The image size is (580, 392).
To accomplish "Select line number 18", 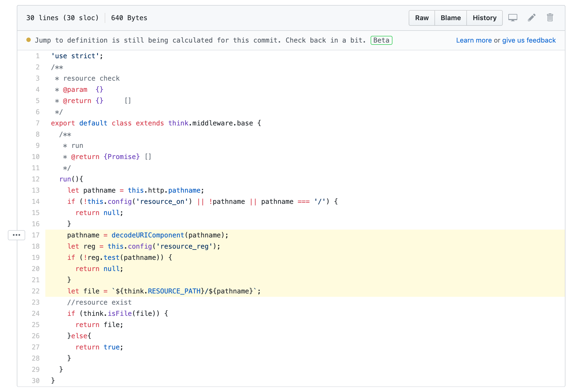I will [36, 246].
